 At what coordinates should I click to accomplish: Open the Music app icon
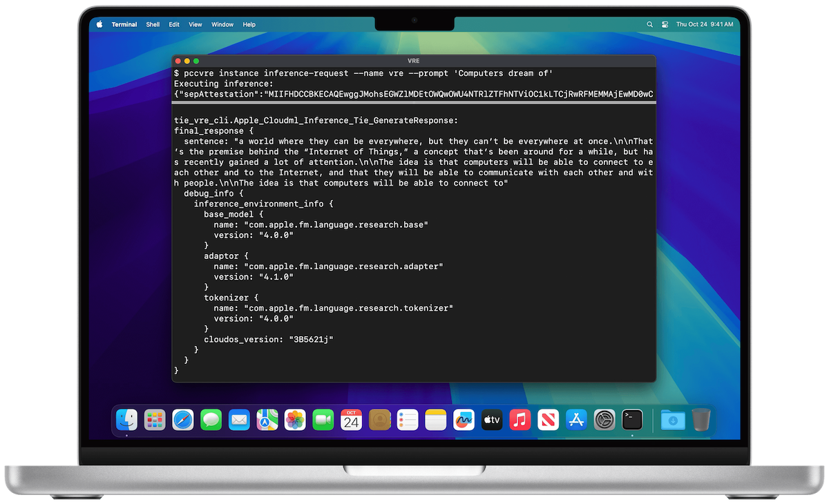(520, 420)
